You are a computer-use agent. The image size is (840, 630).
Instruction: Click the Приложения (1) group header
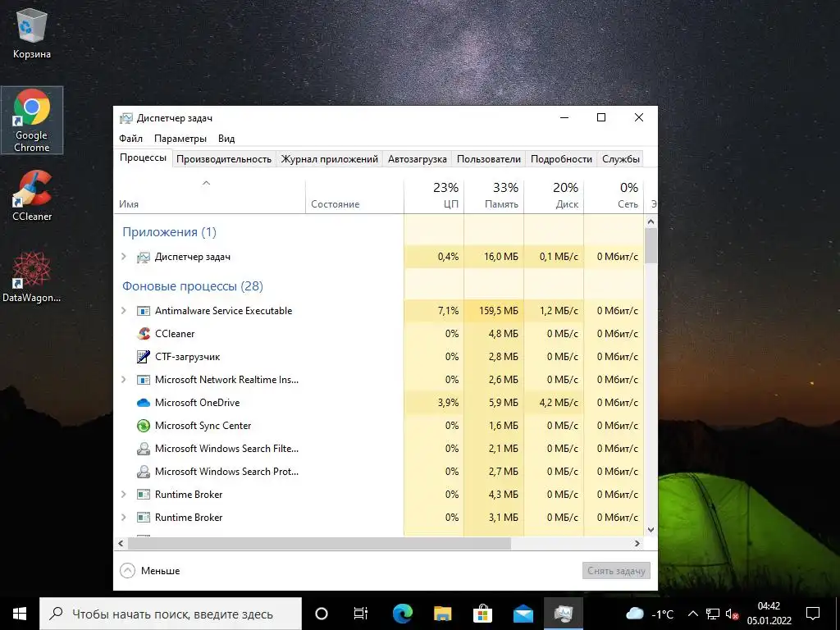pyautogui.click(x=169, y=232)
